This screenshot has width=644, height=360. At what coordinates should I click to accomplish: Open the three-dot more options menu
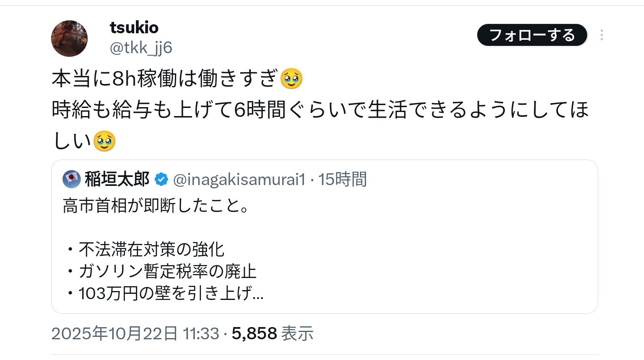point(601,35)
